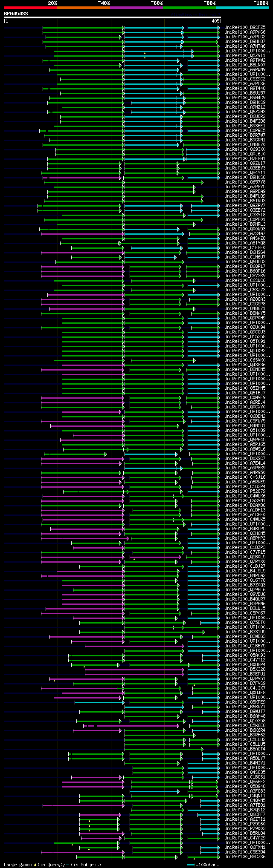Select the UniRef100_O15258 label
This screenshot has width=273, height=868.
(x=245, y=336)
